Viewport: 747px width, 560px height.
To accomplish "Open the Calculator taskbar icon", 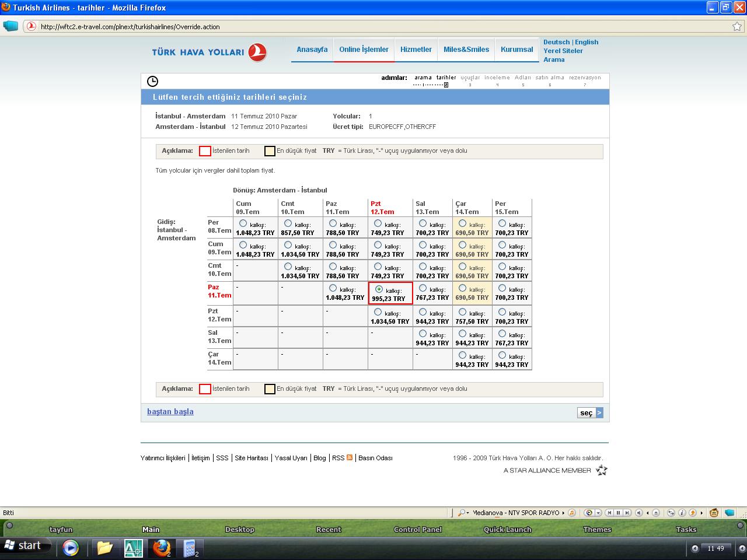I will pyautogui.click(x=189, y=547).
